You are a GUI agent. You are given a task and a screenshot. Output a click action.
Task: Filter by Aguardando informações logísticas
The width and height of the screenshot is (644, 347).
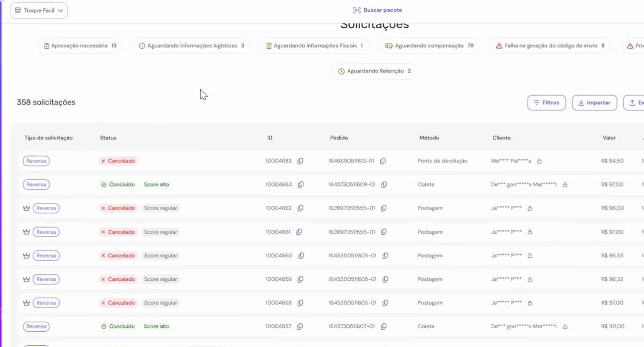(x=192, y=46)
